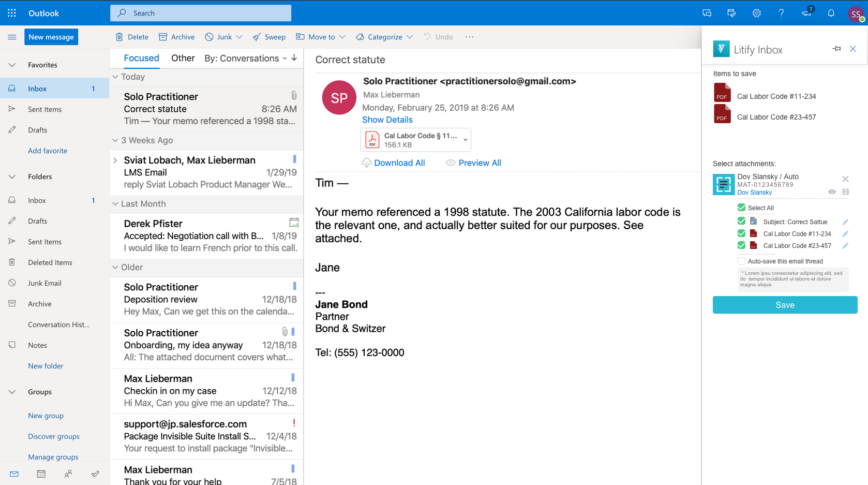Pin the Litify Inbox panel
868x485 pixels.
pyautogui.click(x=836, y=49)
